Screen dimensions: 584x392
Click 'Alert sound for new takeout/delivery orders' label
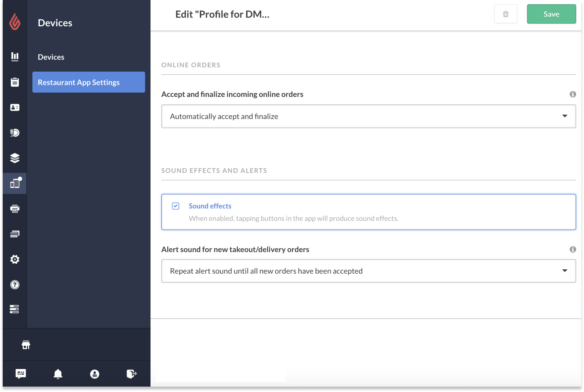[x=235, y=249]
